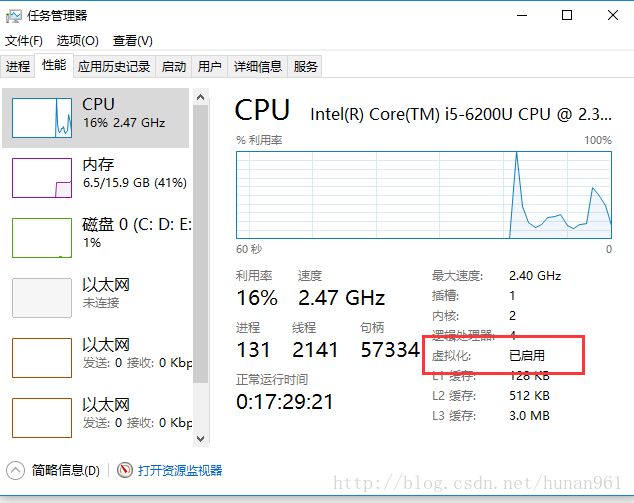This screenshot has height=503, width=634.
Task: Open the 选项(O) menu
Action: [77, 41]
